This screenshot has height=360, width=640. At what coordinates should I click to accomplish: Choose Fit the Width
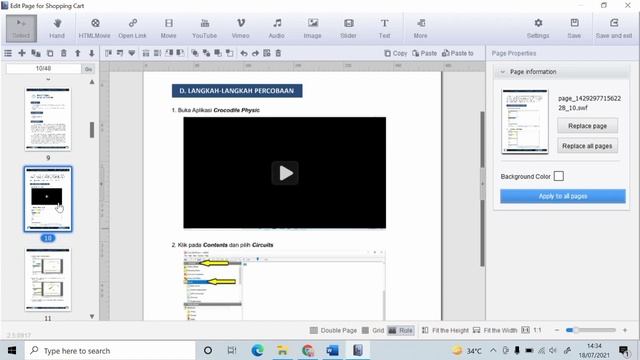pos(495,330)
